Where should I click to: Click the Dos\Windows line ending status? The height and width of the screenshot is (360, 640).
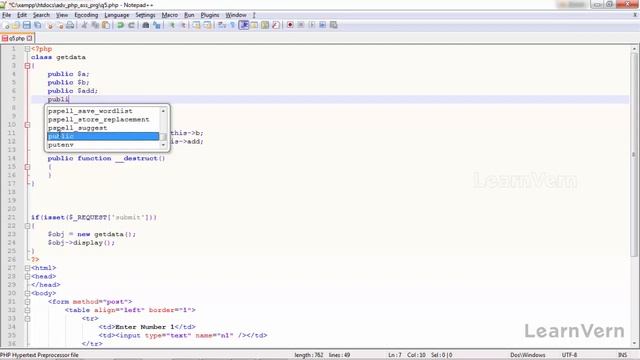coord(527,355)
